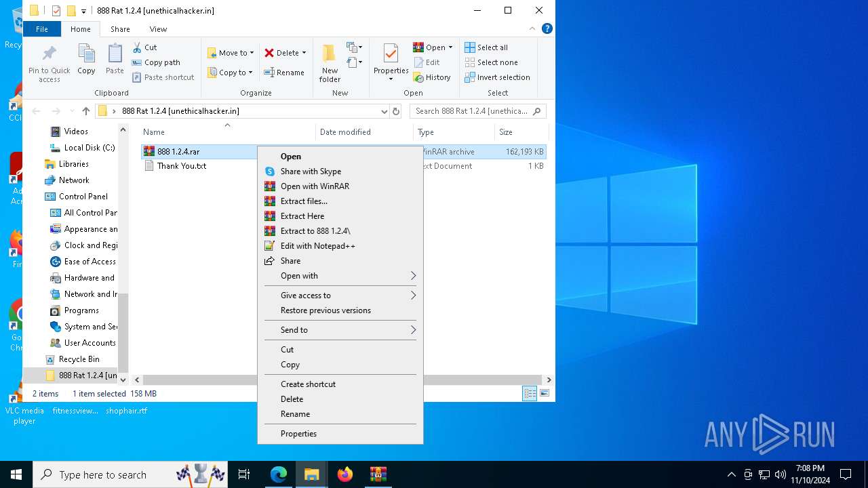
Task: Open Recycle Bin in navigation pane
Action: click(79, 359)
